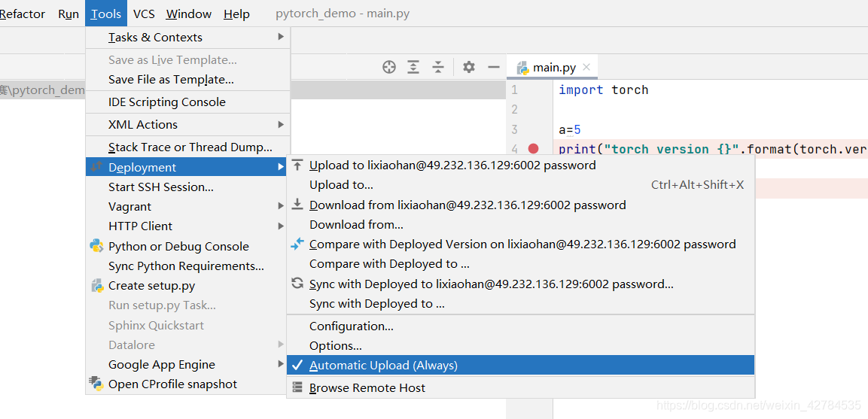The image size is (868, 419).
Task: Choose the plain Sync with Deployed to ...
Action: [x=520, y=304]
